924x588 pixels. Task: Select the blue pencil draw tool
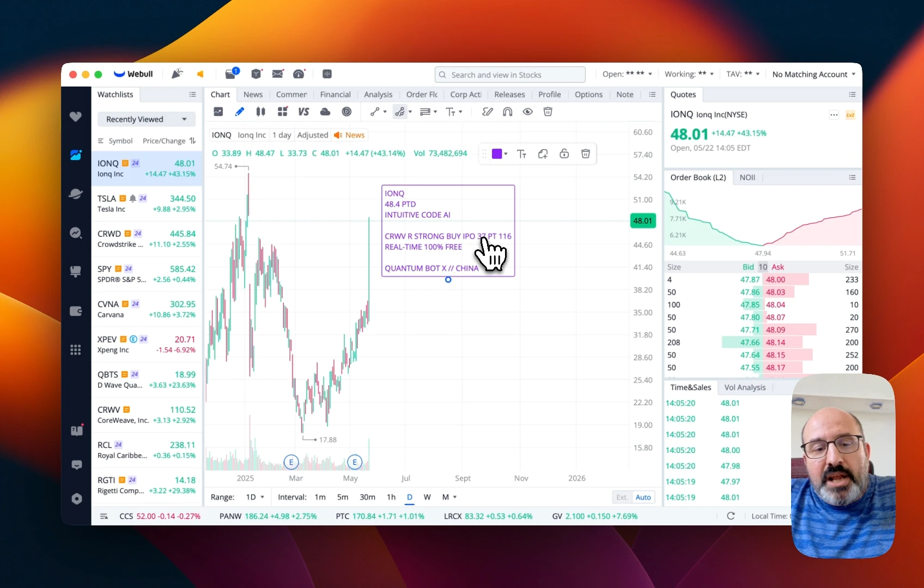coord(239,112)
